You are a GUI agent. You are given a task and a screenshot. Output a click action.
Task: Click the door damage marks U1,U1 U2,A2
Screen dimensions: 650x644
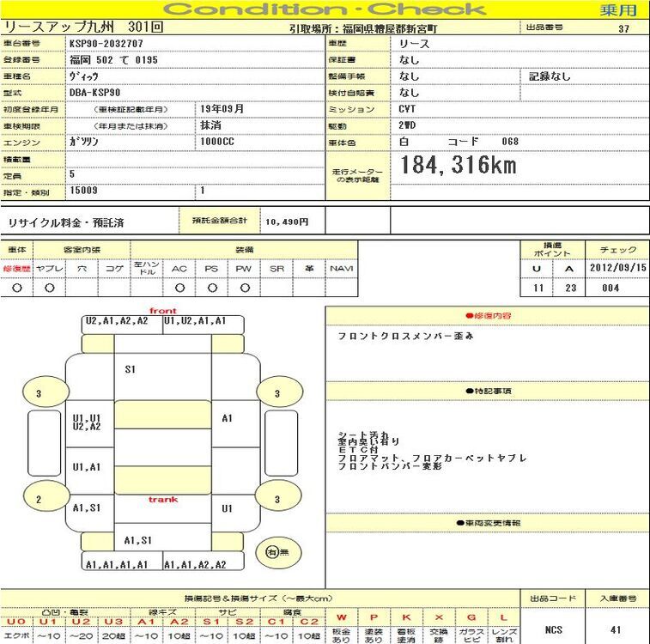point(87,422)
